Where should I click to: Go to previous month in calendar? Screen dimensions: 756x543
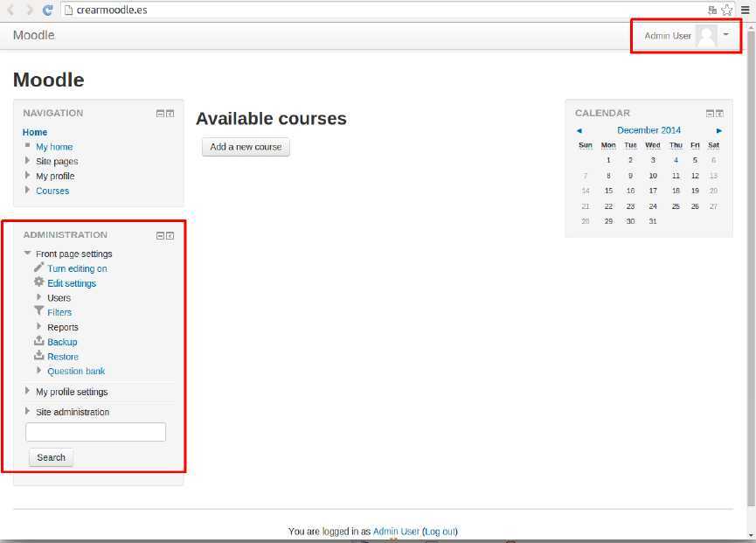(579, 130)
